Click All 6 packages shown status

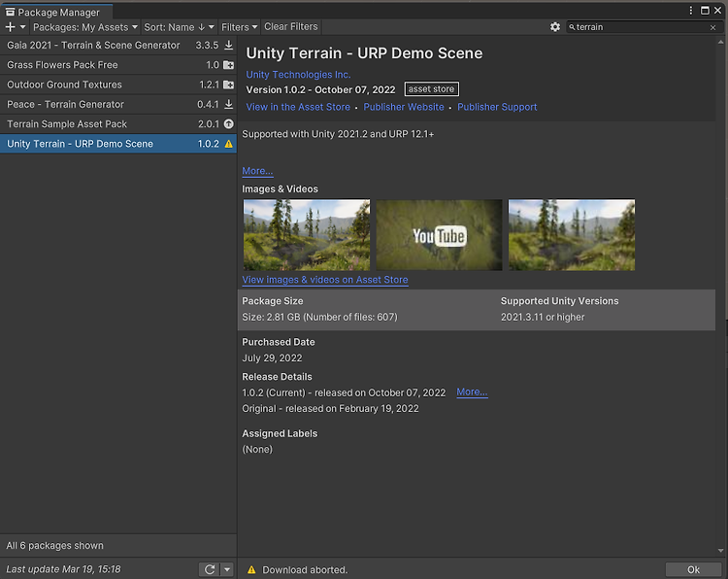54,546
